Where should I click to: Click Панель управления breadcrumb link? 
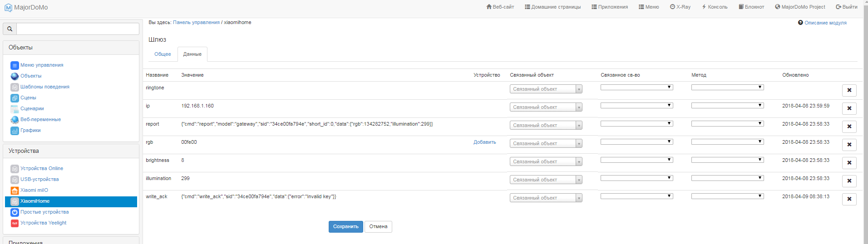(x=196, y=22)
